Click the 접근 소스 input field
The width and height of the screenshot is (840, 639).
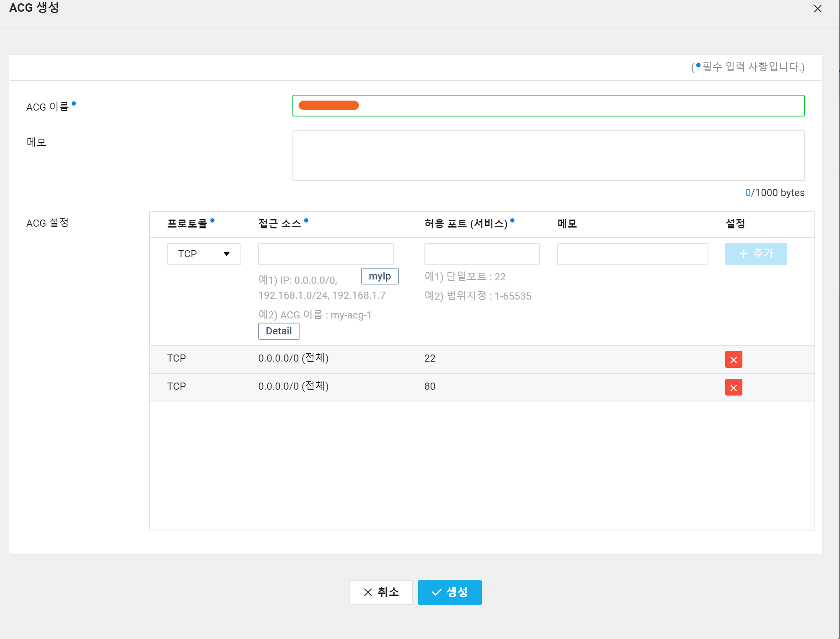coord(326,254)
